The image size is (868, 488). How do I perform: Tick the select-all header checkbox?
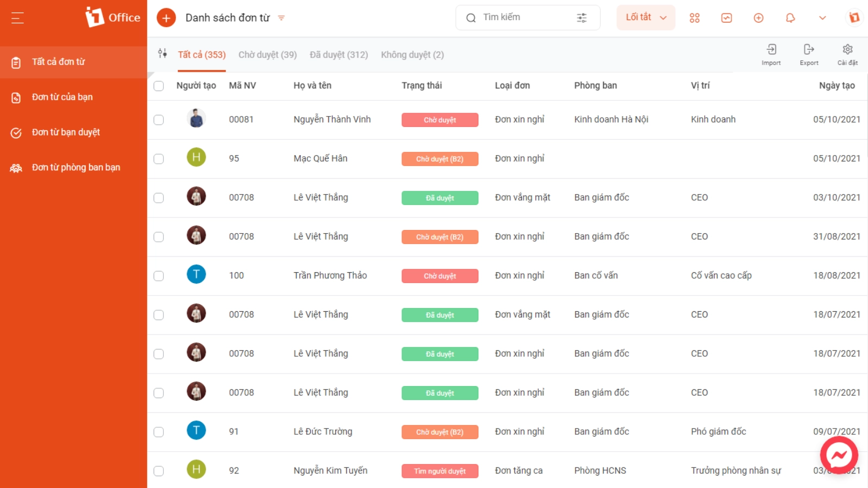158,86
